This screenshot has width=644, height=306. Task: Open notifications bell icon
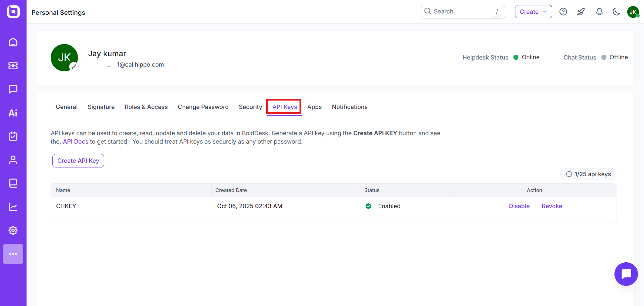pos(599,12)
